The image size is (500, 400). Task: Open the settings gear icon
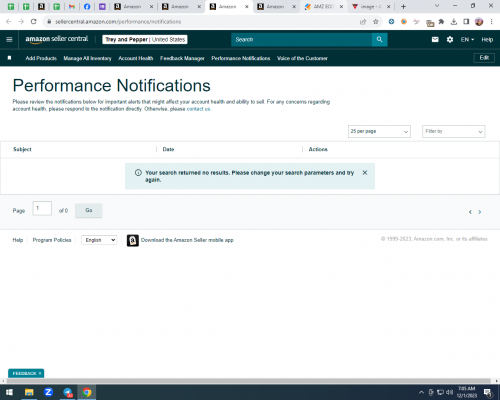pyautogui.click(x=450, y=39)
